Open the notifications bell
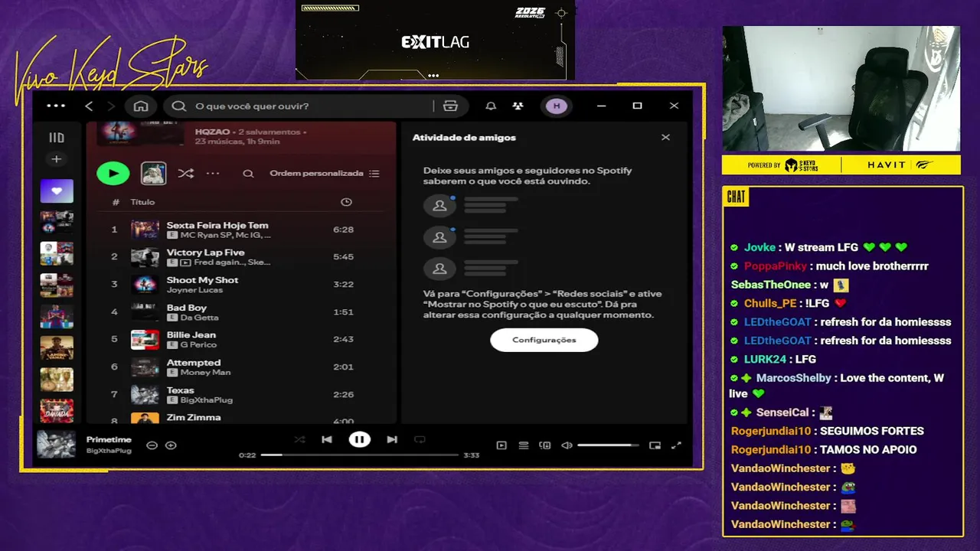This screenshot has height=551, width=980. coord(491,106)
